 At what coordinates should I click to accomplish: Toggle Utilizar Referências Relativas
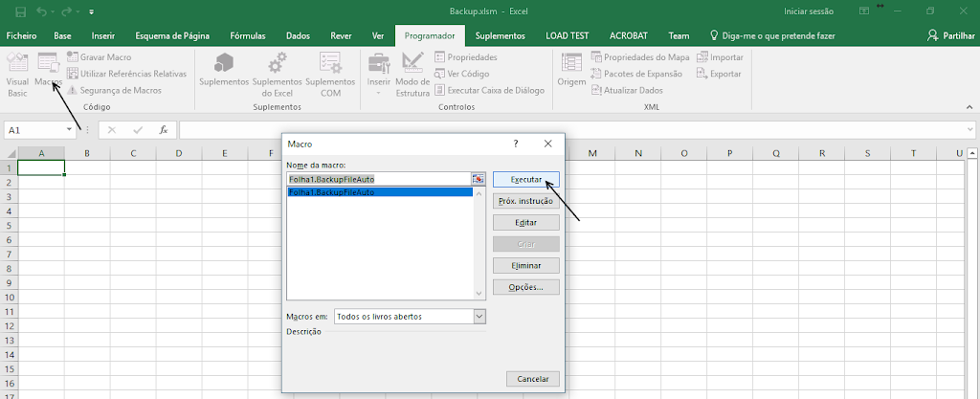click(x=127, y=74)
